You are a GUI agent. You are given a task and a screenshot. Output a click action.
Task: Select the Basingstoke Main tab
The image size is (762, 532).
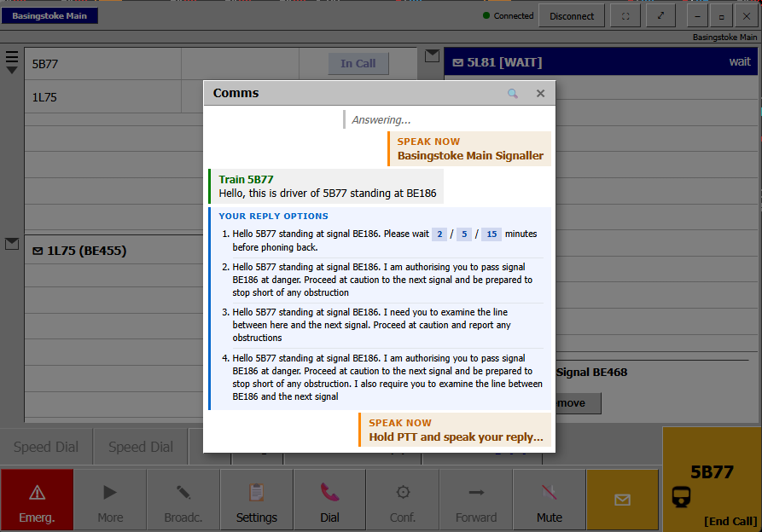[49, 16]
